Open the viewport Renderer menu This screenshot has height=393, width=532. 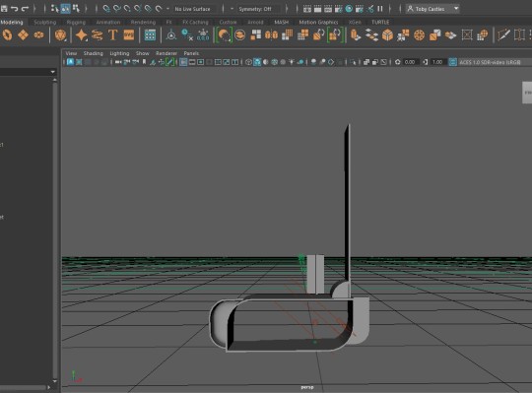click(x=166, y=53)
